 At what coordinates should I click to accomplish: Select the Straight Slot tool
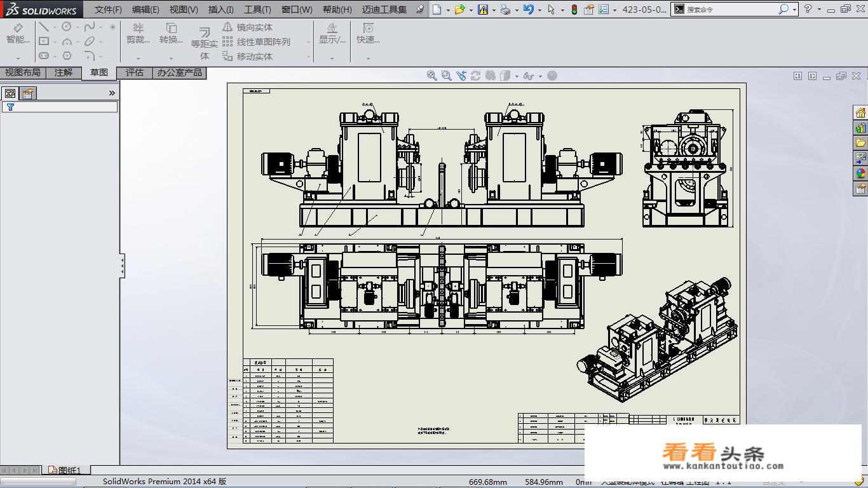click(43, 55)
